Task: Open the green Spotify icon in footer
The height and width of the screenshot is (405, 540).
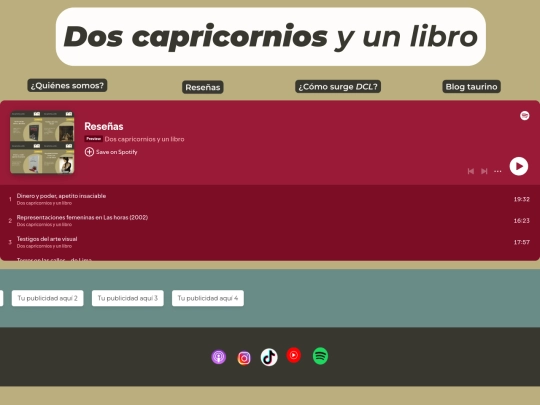Action: click(320, 356)
